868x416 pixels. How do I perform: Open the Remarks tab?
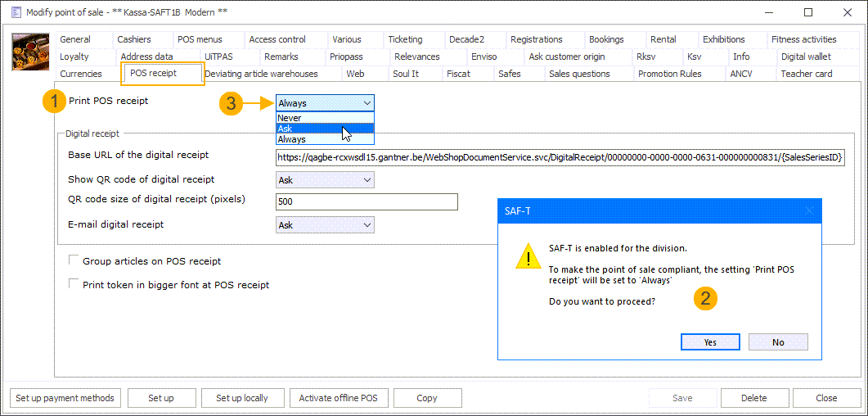pos(291,57)
